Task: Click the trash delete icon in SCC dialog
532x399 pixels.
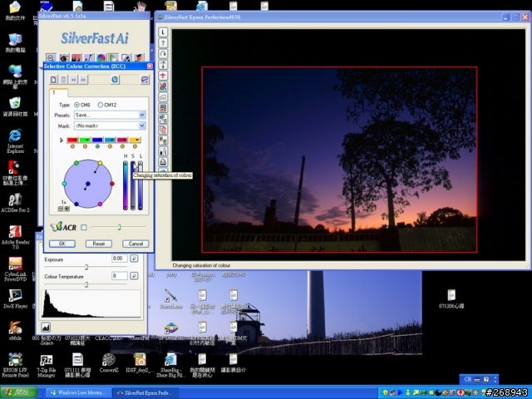Action: (x=63, y=80)
